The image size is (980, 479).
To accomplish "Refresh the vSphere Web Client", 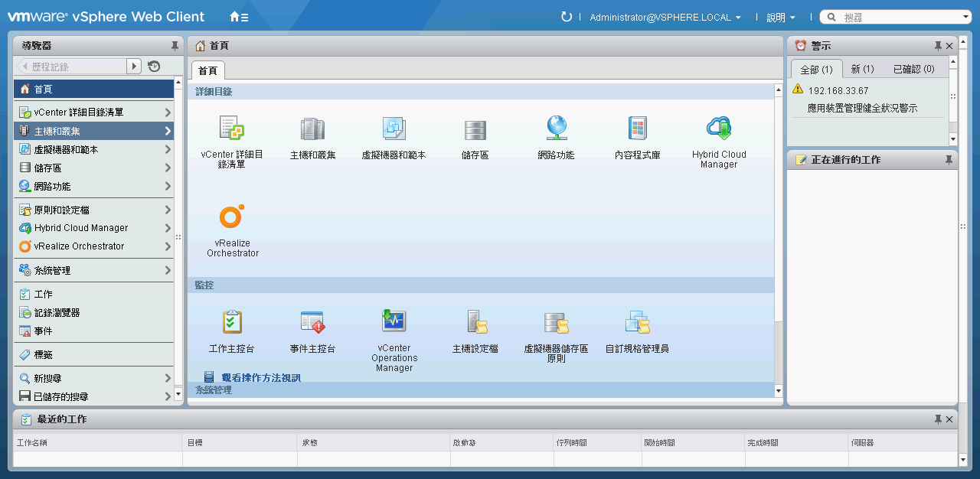I will pos(567,17).
